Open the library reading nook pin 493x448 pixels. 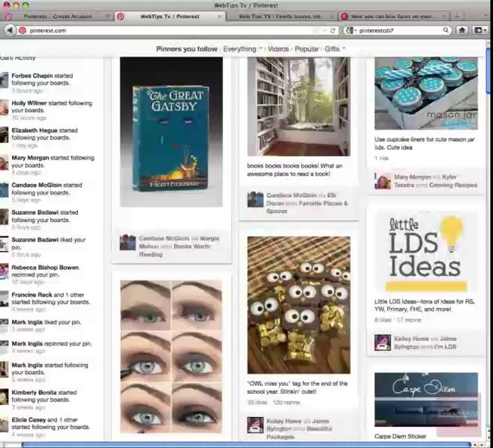pos(299,106)
